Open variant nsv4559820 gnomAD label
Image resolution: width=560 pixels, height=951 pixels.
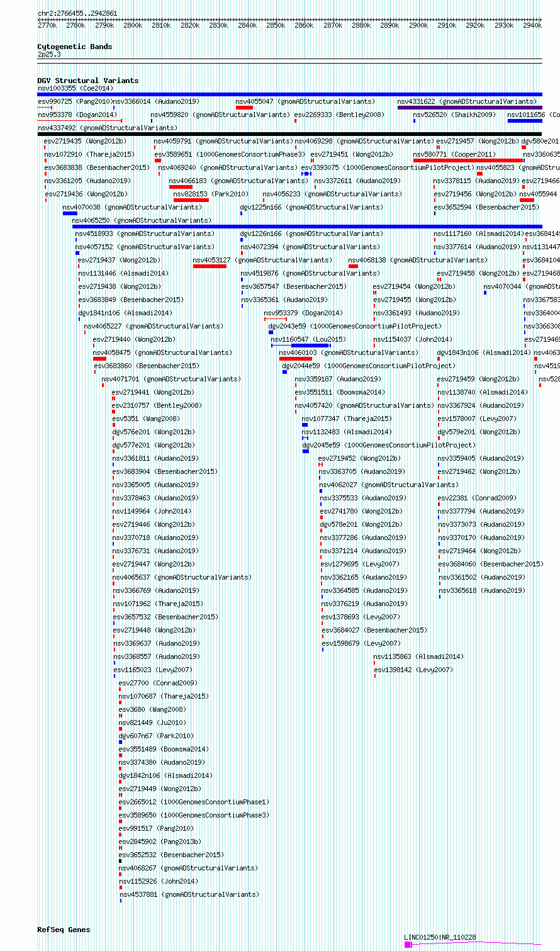220,115
